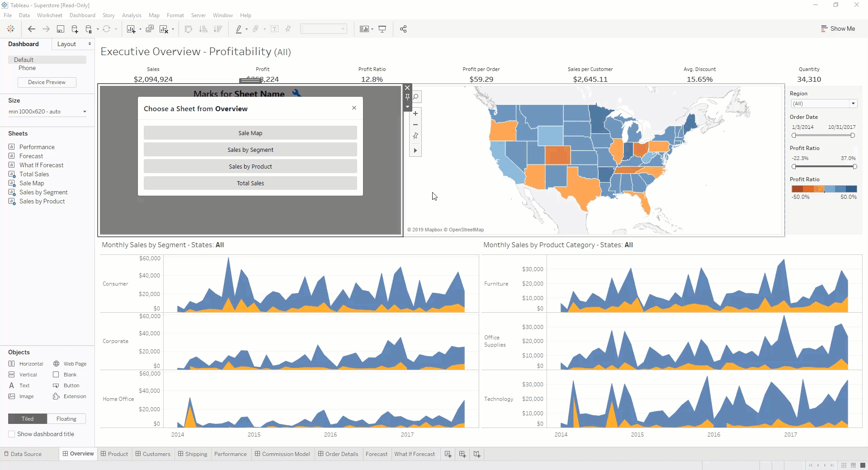The width and height of the screenshot is (868, 470).
Task: Duplicate the current sheet
Action: pos(150,29)
